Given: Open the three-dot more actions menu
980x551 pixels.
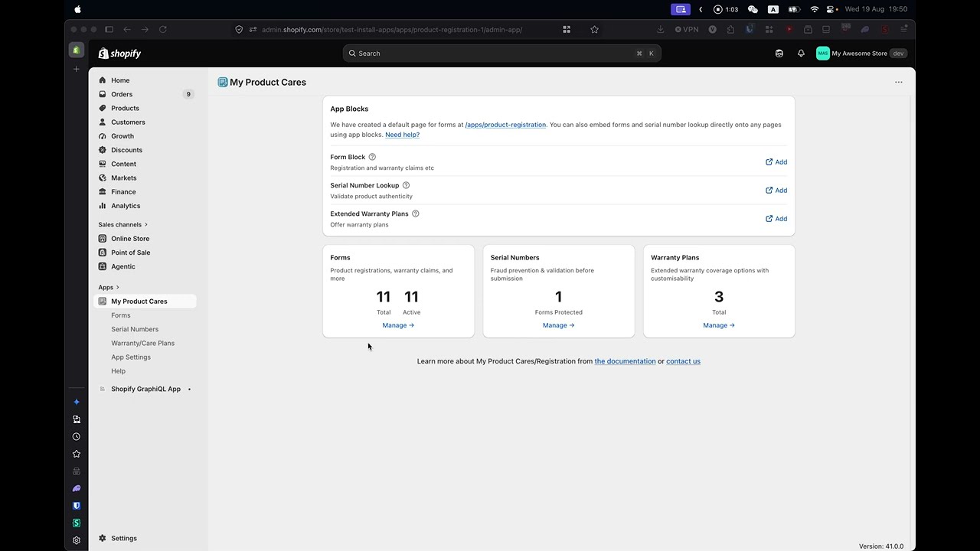Looking at the screenshot, I should [x=899, y=82].
